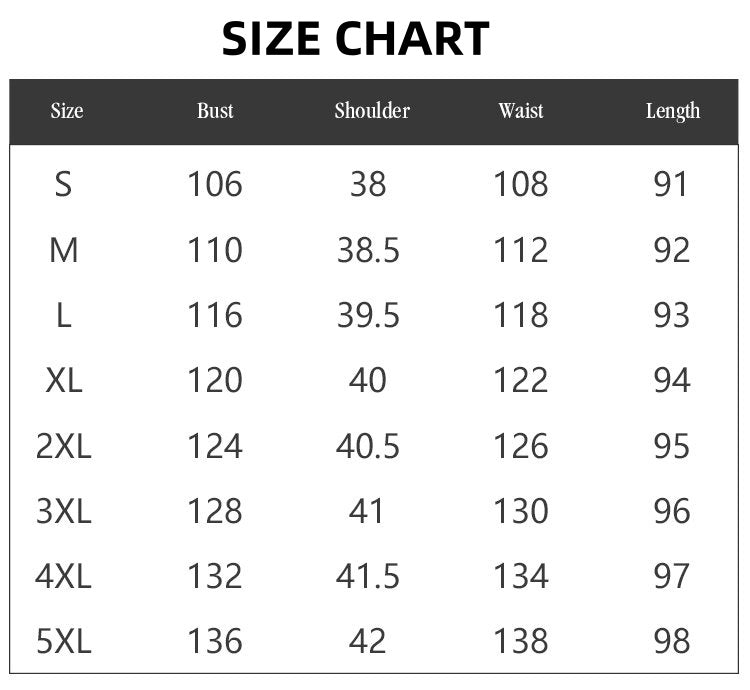Select length value 94 for size XL

click(x=672, y=380)
